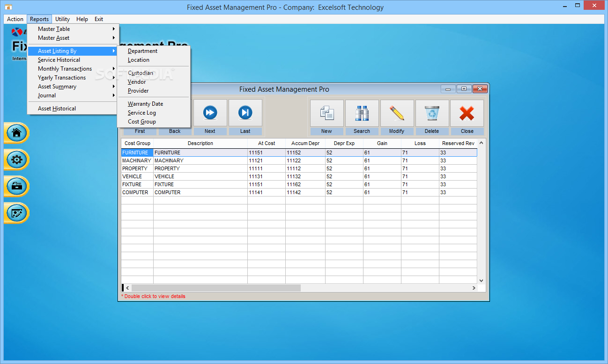Select Location listing option
Screen dimensions: 608x364
(x=154, y=60)
